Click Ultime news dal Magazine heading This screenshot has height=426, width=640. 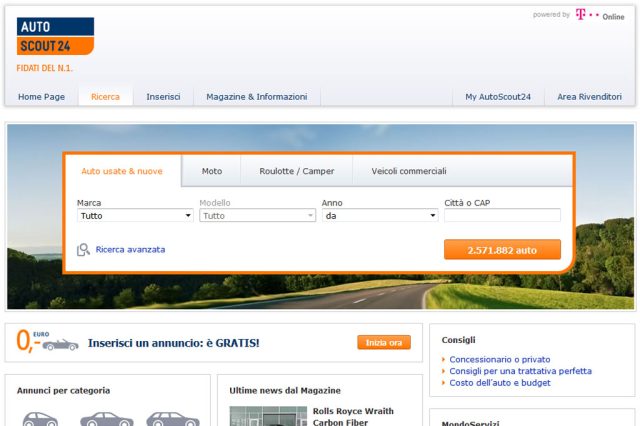tap(285, 390)
